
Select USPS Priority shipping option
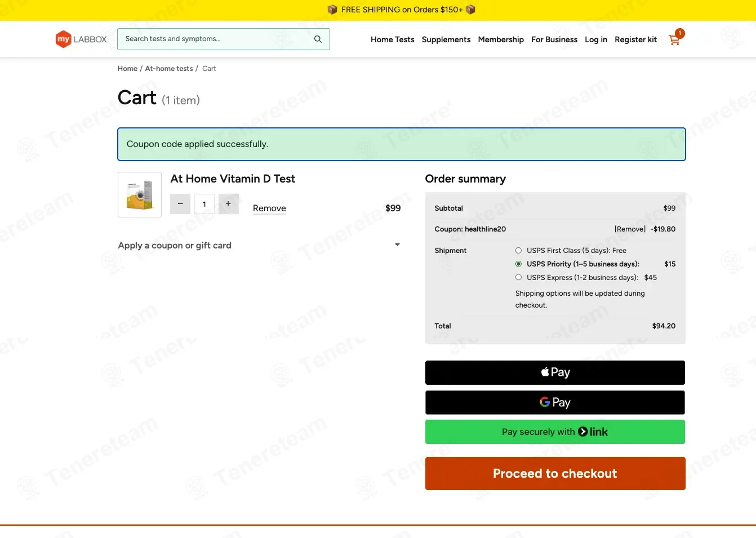[518, 264]
